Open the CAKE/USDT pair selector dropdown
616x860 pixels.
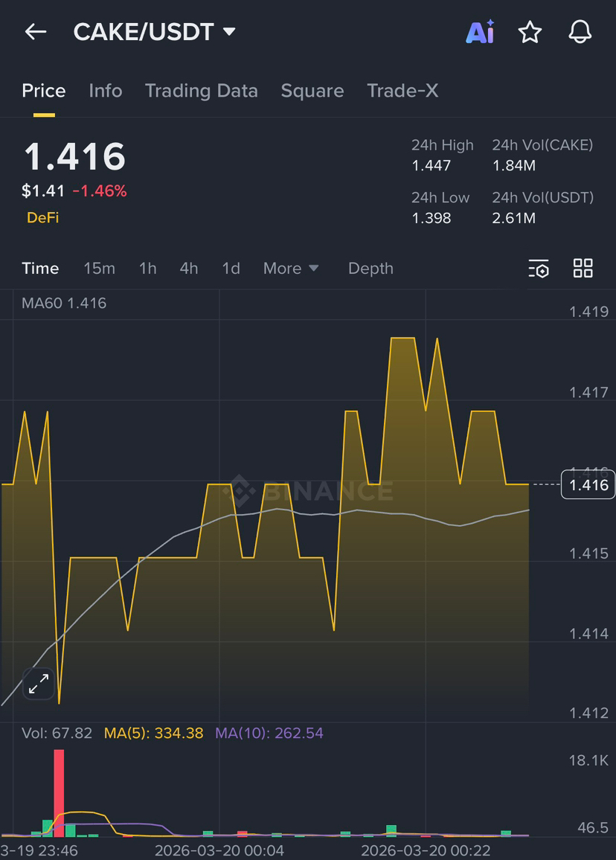click(x=155, y=32)
